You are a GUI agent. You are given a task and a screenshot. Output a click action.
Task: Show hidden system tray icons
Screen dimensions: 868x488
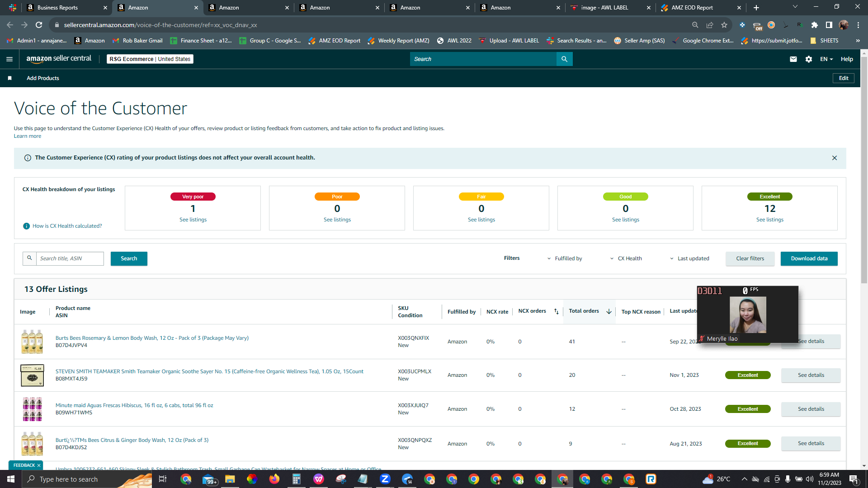(x=744, y=479)
